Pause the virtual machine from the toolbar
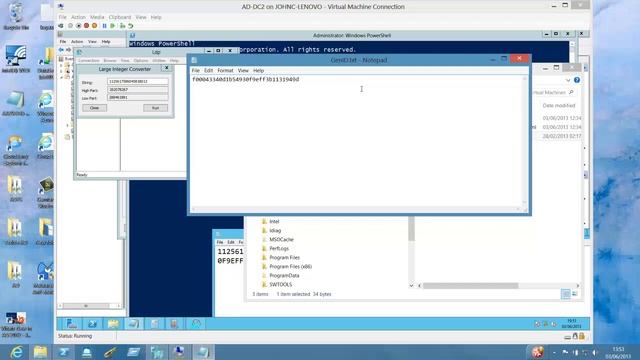The width and height of the screenshot is (640, 360). 104,26
